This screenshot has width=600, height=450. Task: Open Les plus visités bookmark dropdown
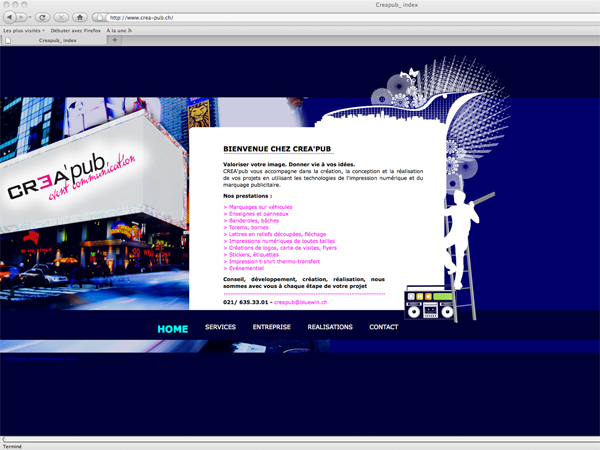click(24, 31)
